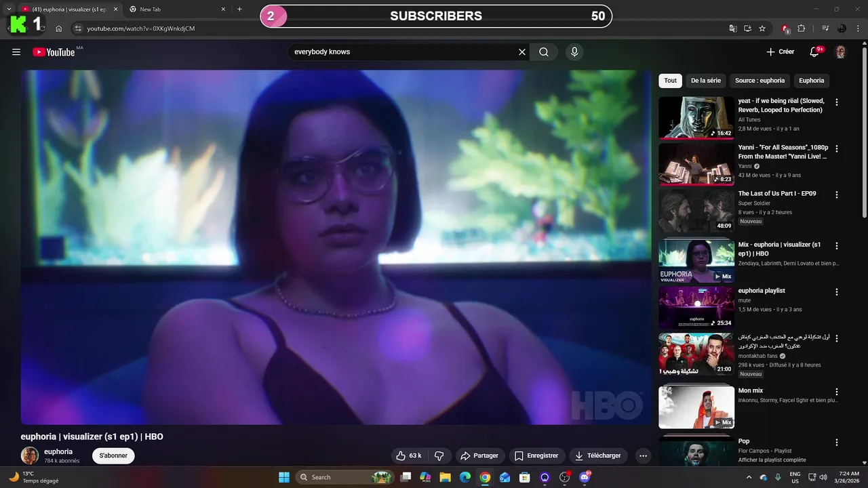Open options for the montakhab fans video
This screenshot has width=868, height=488.
[837, 338]
